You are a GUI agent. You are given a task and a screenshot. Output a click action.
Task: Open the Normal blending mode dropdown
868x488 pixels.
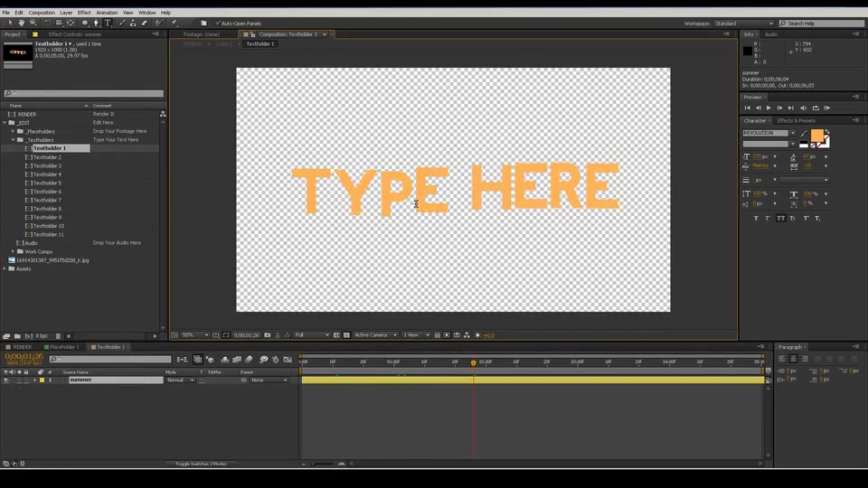[180, 380]
